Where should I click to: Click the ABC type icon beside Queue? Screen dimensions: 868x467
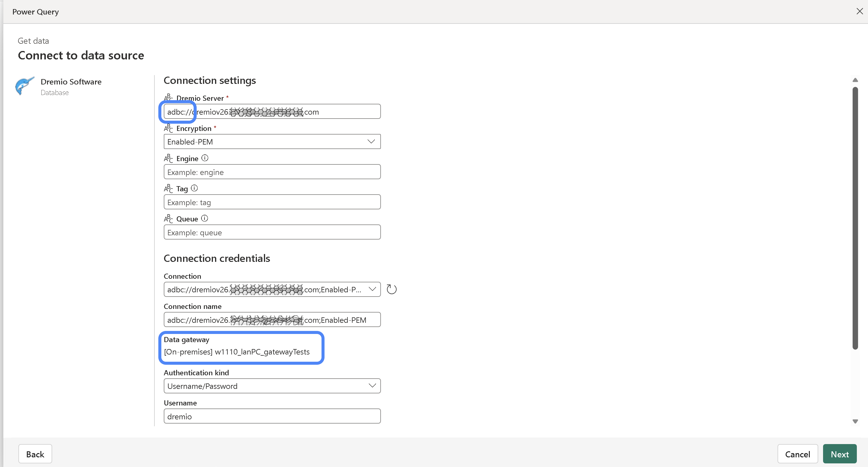click(169, 219)
